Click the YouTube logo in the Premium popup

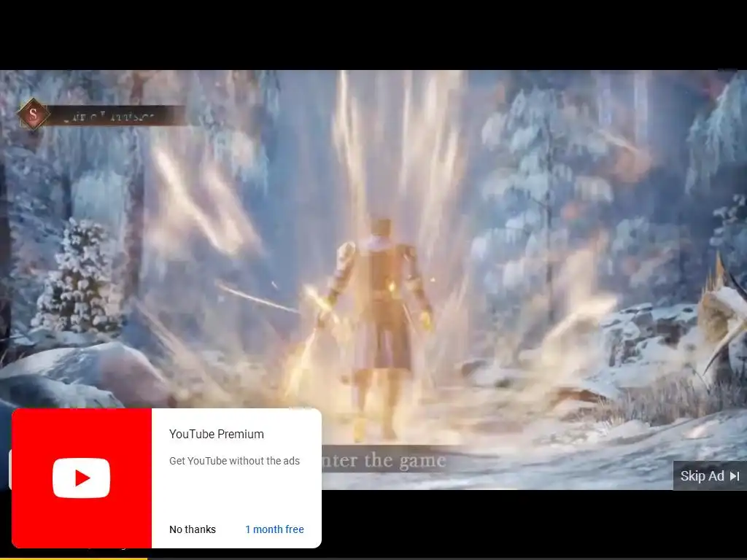click(x=82, y=478)
